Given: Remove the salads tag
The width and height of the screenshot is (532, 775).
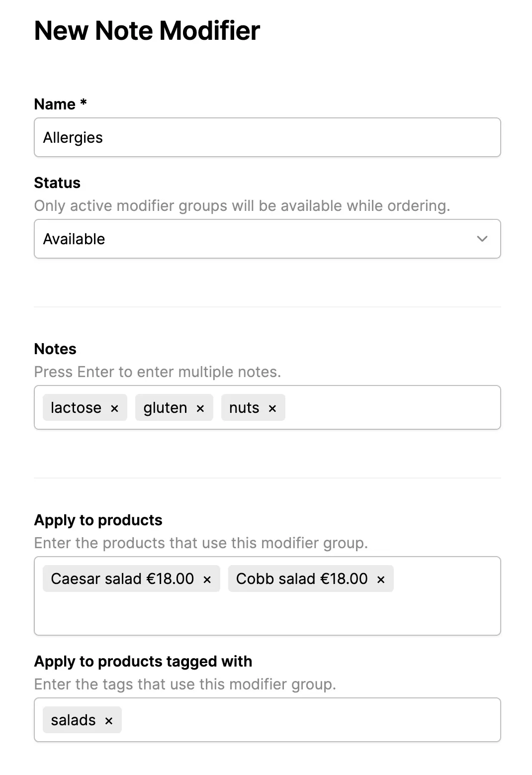Looking at the screenshot, I should tap(109, 719).
